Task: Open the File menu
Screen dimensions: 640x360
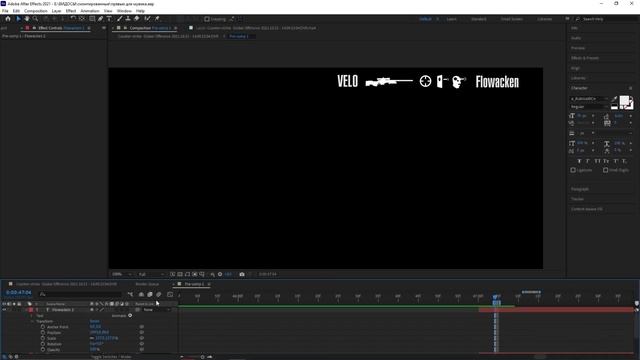Action: 5,11
